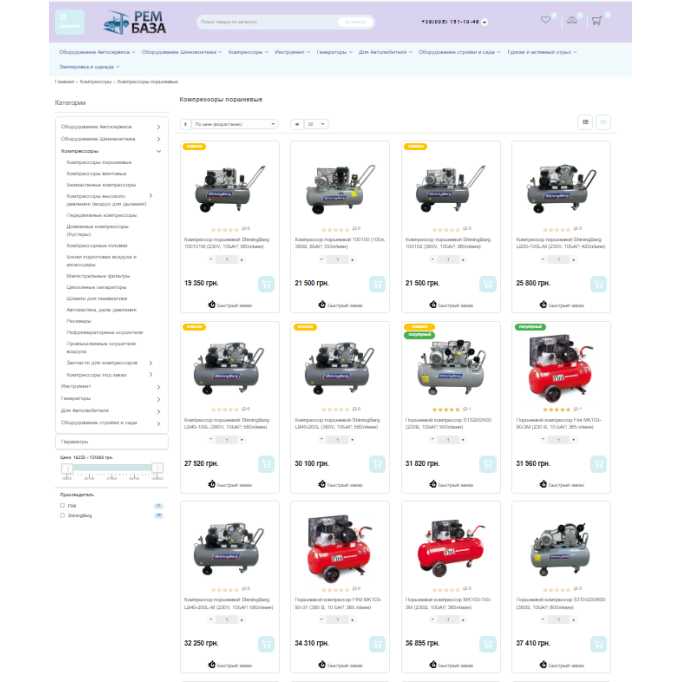Open the sort-by-price dropdown

234,124
